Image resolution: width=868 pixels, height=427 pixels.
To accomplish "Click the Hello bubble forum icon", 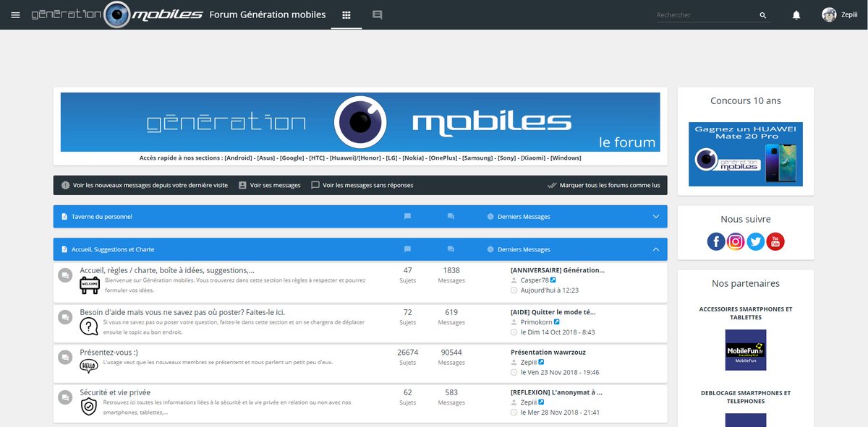I will tap(88, 367).
